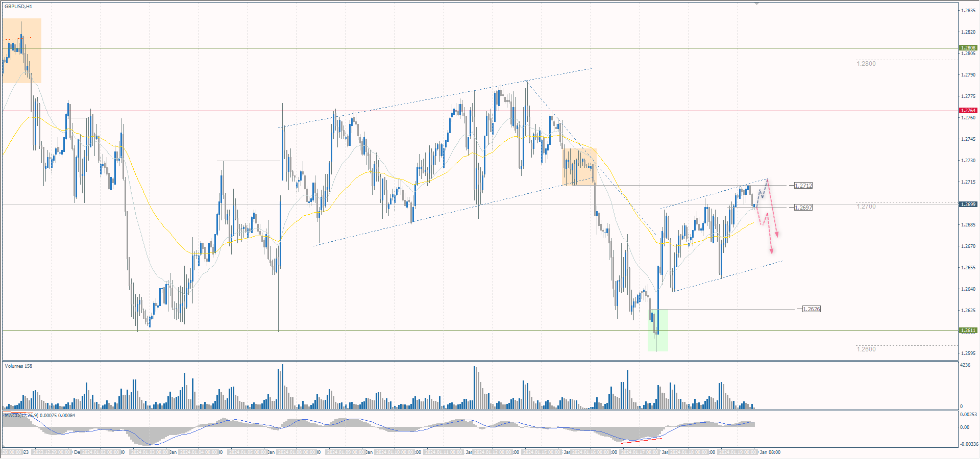Image resolution: width=980 pixels, height=459 pixels.
Task: Click the 4236 volume scale value
Action: point(965,365)
